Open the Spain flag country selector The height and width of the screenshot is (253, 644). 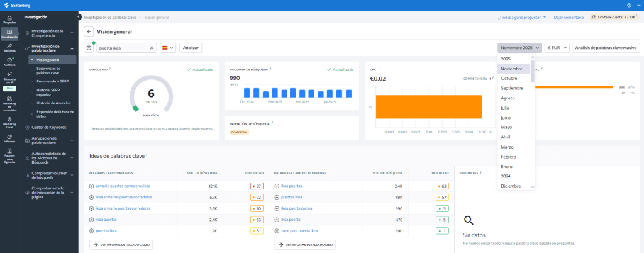[x=167, y=48]
